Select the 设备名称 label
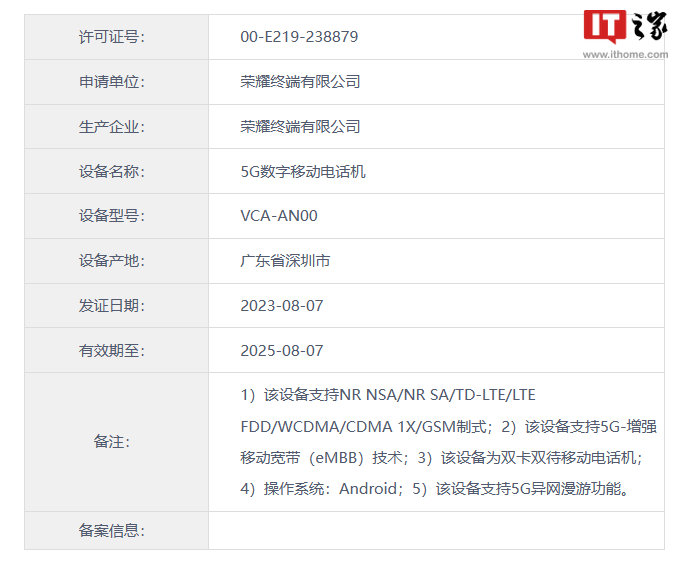Screen dimensions: 678x569 point(112,172)
